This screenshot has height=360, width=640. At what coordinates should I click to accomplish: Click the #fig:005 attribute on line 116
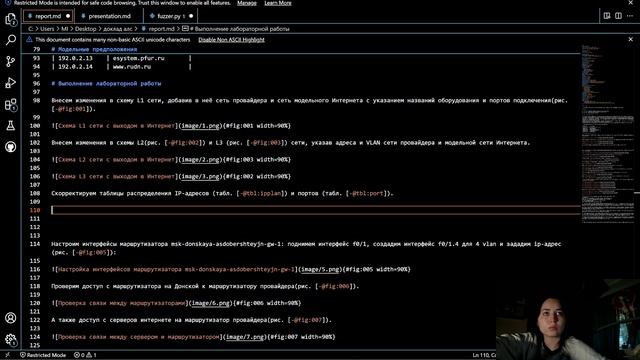pyautogui.click(x=359, y=269)
